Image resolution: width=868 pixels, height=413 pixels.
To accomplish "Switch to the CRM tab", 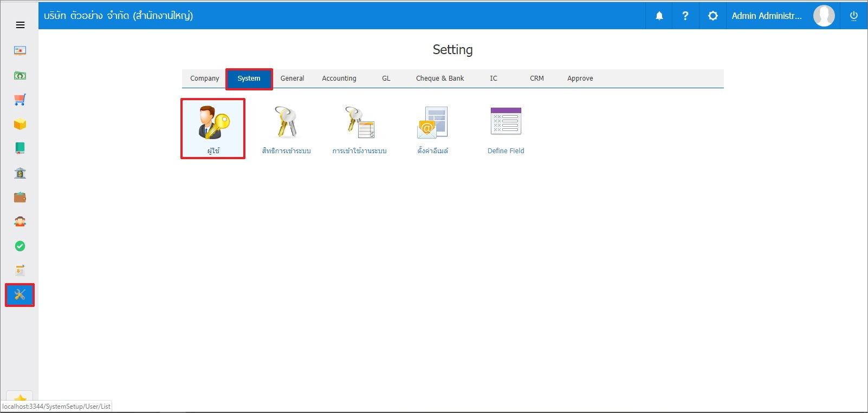I will pos(537,78).
